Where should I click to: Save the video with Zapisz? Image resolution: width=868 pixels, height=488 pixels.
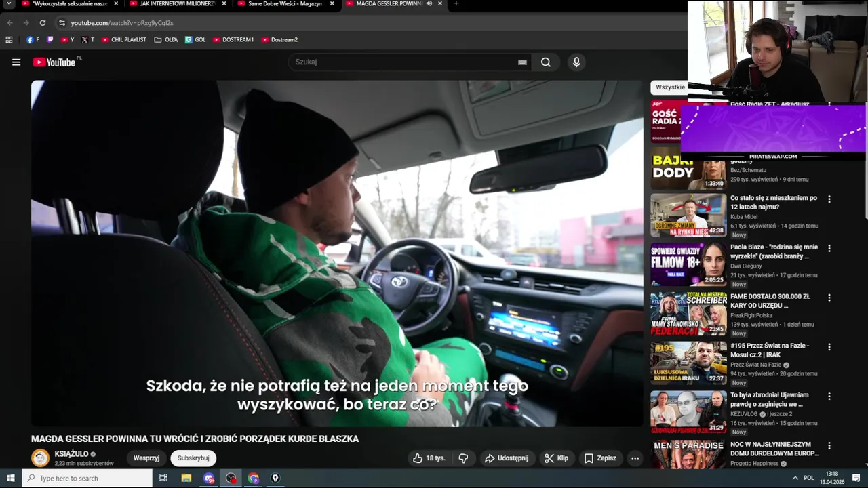(x=600, y=458)
